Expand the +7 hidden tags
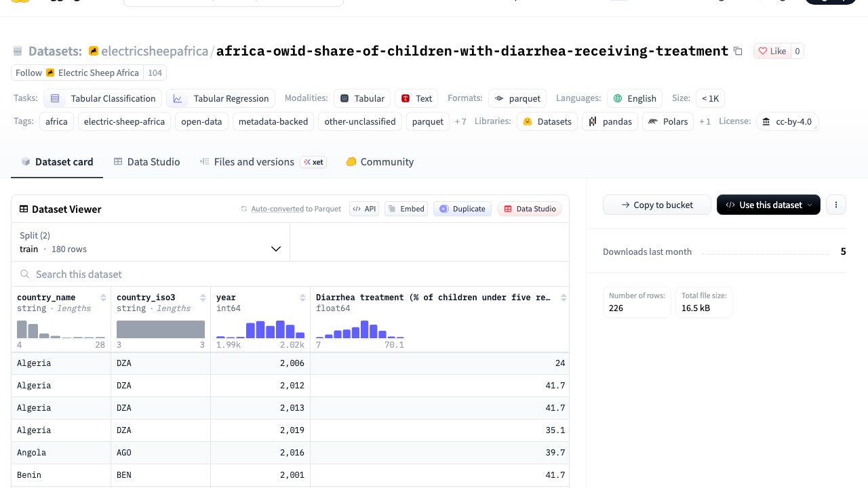 (460, 121)
